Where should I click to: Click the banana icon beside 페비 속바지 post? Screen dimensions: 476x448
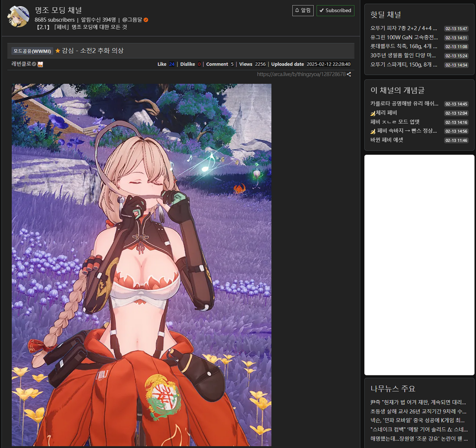(373, 131)
